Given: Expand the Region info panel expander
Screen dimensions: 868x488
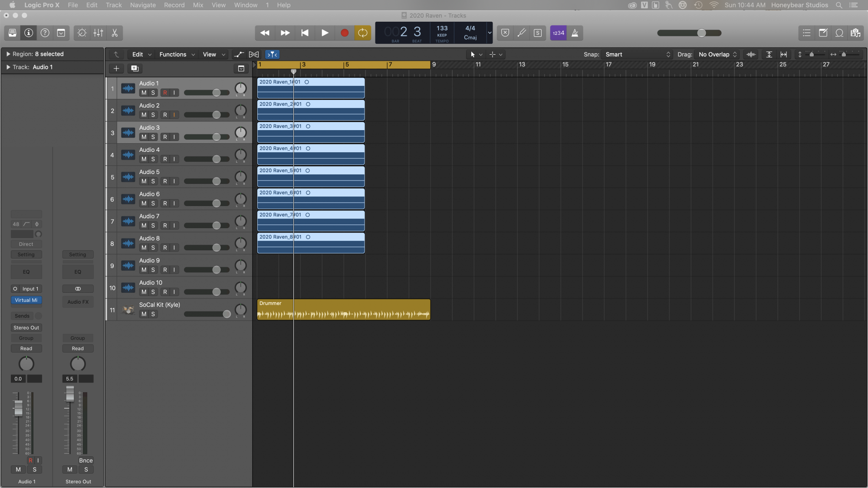Looking at the screenshot, I should coord(8,54).
